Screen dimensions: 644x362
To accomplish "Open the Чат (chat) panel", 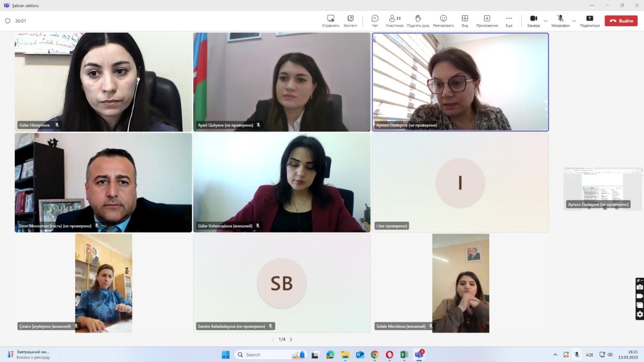I will coord(375,21).
